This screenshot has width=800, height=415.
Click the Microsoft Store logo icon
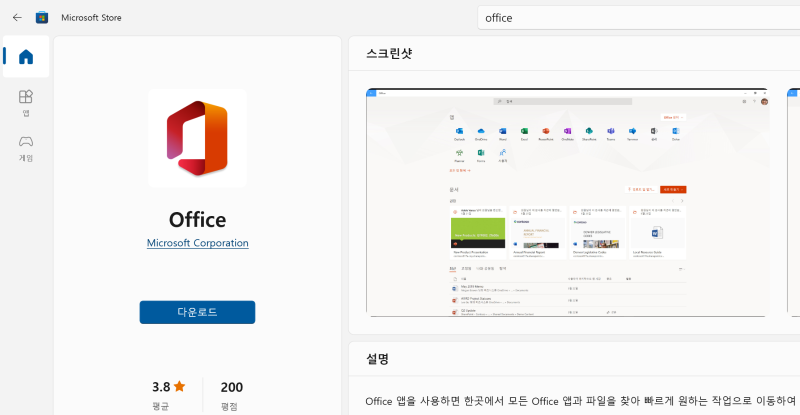point(42,17)
